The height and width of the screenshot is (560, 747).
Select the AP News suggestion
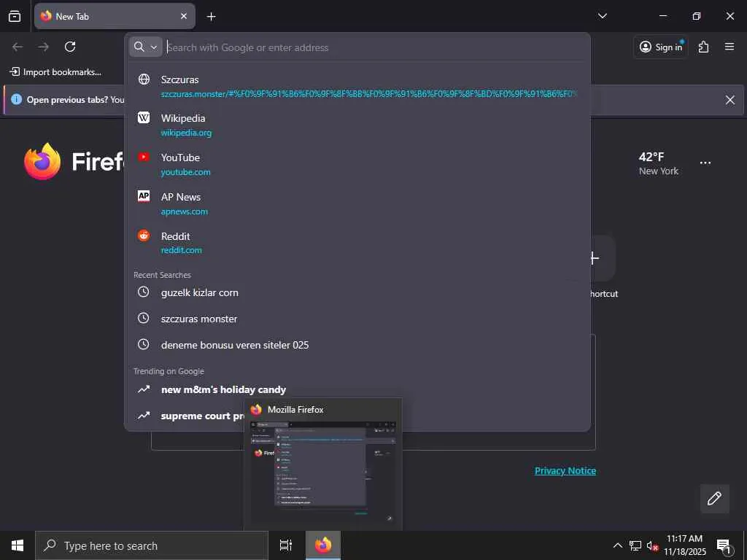click(357, 203)
